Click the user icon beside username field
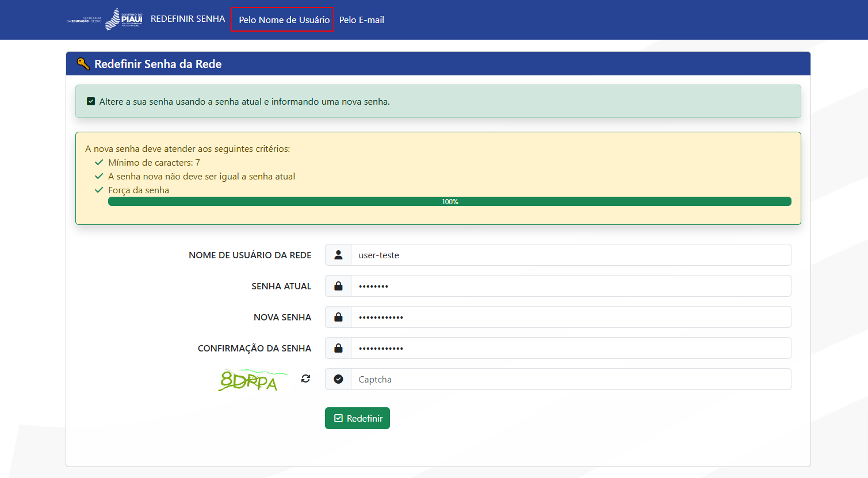Screen dimensions: 868x478 pos(338,255)
